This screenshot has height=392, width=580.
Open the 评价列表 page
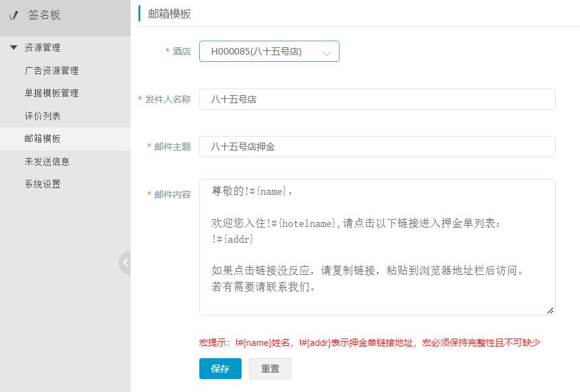coord(43,116)
